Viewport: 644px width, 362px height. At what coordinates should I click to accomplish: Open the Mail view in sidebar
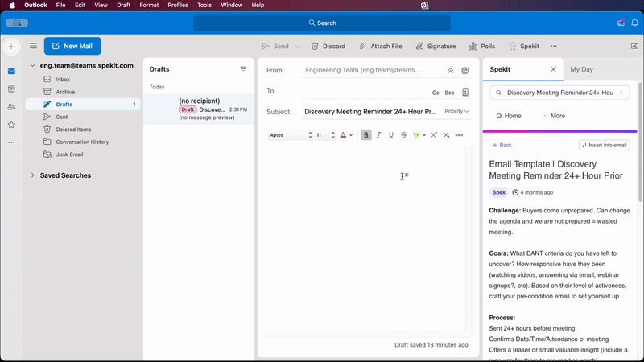click(11, 72)
